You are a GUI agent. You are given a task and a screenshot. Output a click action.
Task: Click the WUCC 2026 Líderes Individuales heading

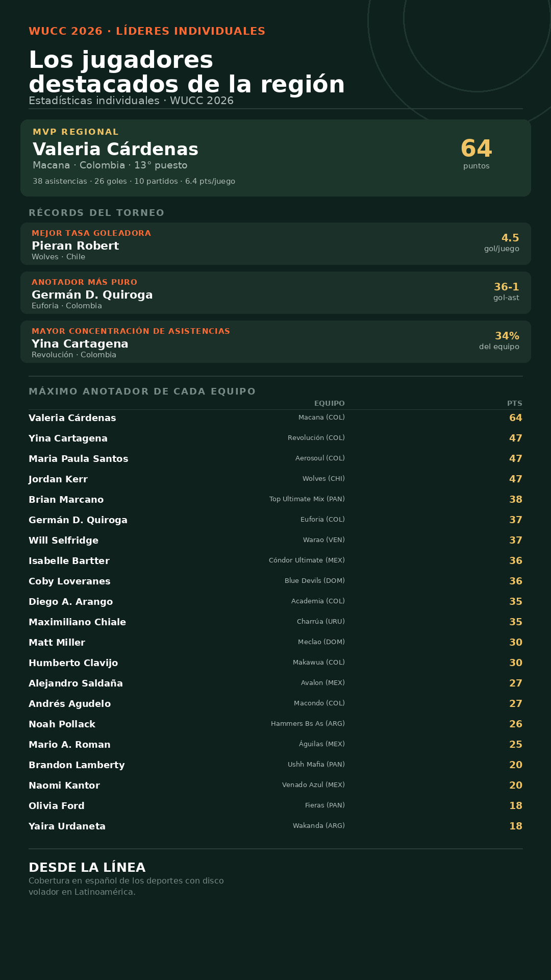(x=147, y=31)
